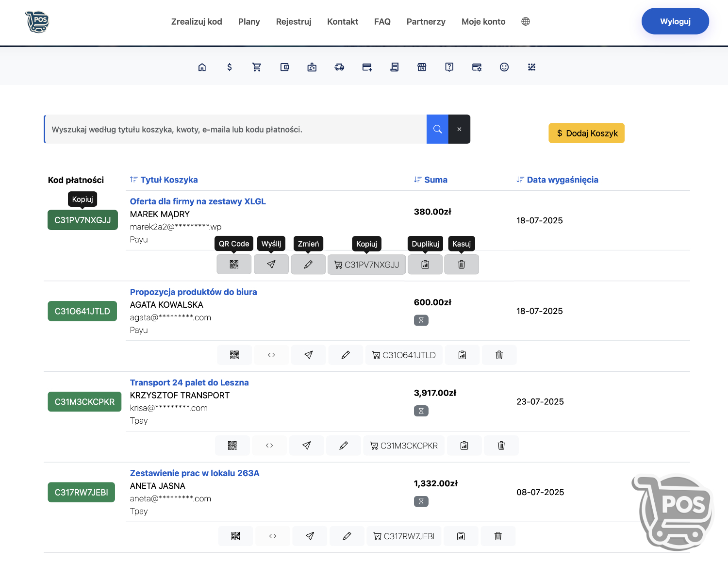Delete the Transport 24 palet do Leszna basket
This screenshot has height=563, width=728.
tap(501, 446)
